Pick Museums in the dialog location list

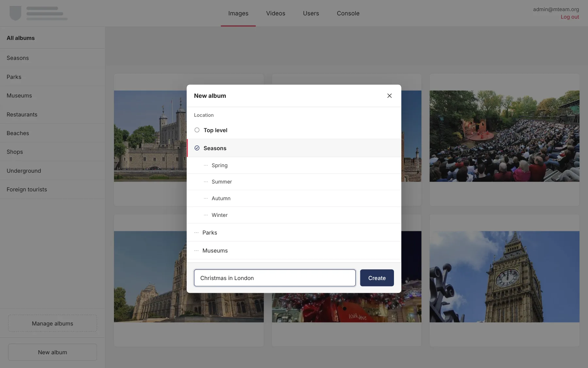coord(294,251)
